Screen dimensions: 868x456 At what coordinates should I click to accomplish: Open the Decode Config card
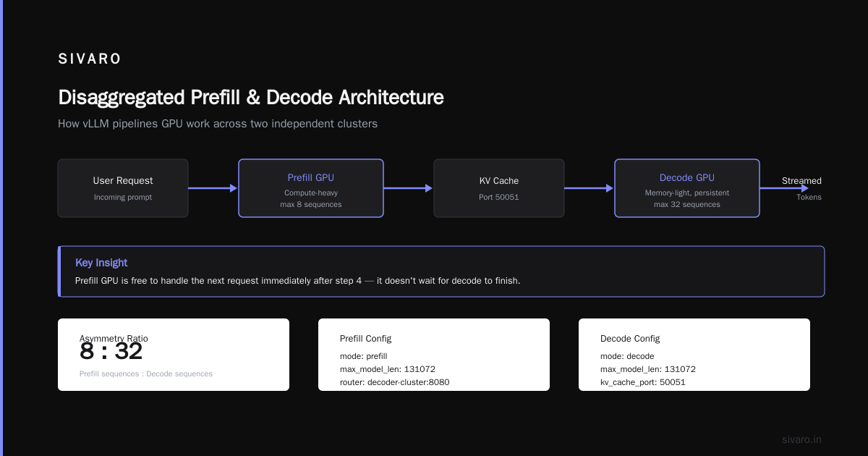click(x=694, y=355)
